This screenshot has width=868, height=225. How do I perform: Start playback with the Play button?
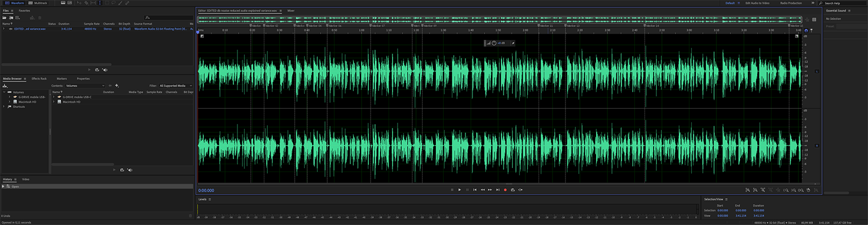click(x=459, y=190)
